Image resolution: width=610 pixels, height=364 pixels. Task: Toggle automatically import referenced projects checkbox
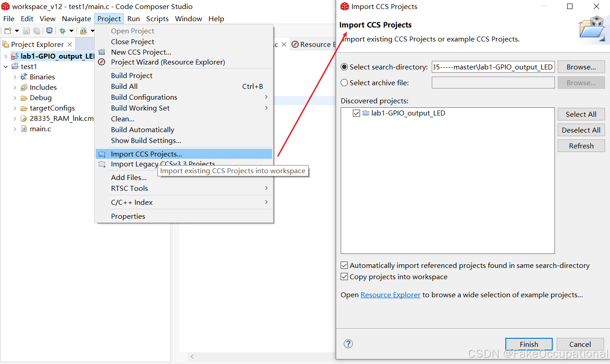pos(344,266)
